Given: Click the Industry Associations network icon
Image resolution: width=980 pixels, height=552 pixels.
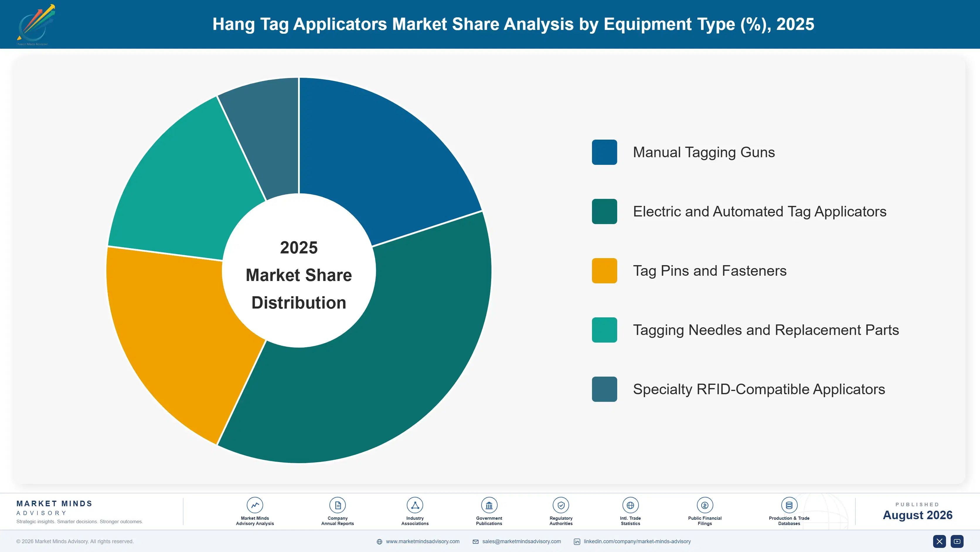Looking at the screenshot, I should click(x=415, y=505).
